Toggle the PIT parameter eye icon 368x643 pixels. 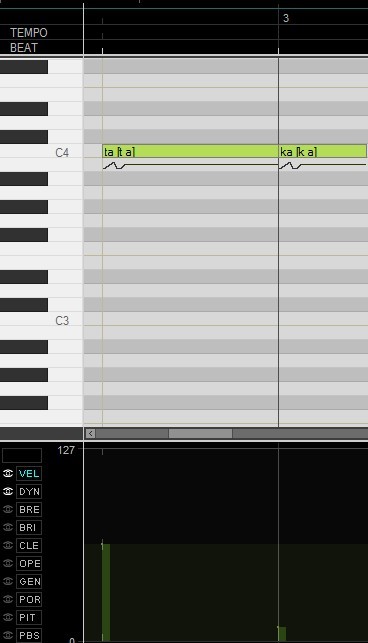8,617
